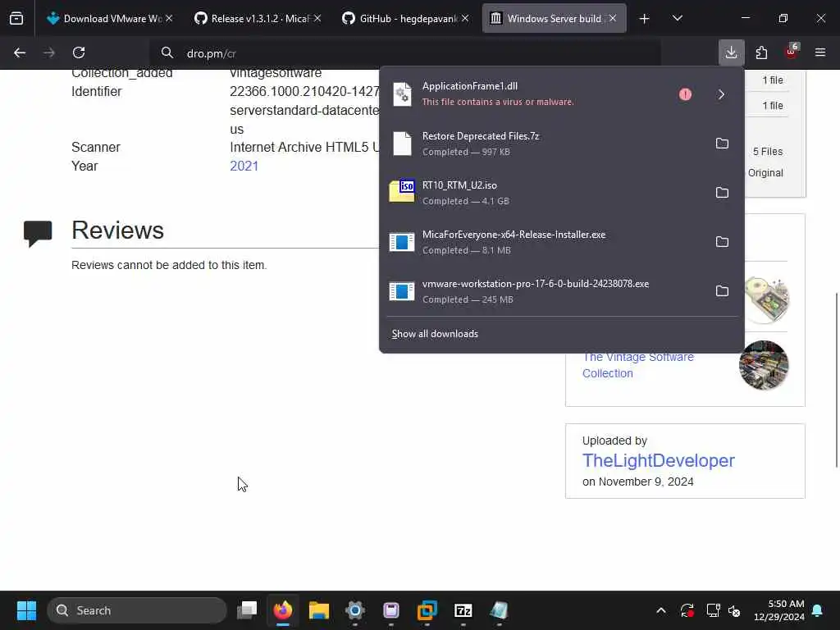Click the muted volume tray icon

coord(734,610)
